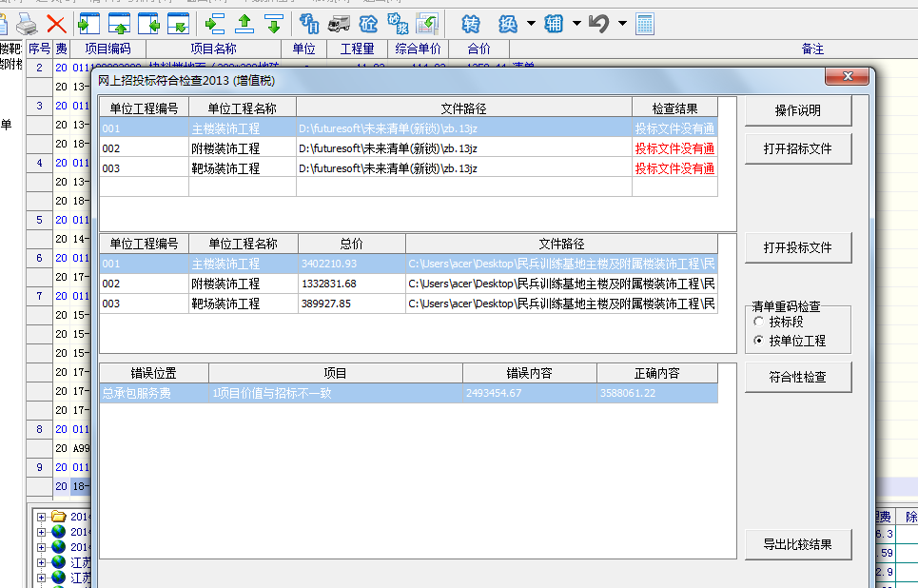
Task: Select the 按标段 radio button
Action: point(759,322)
